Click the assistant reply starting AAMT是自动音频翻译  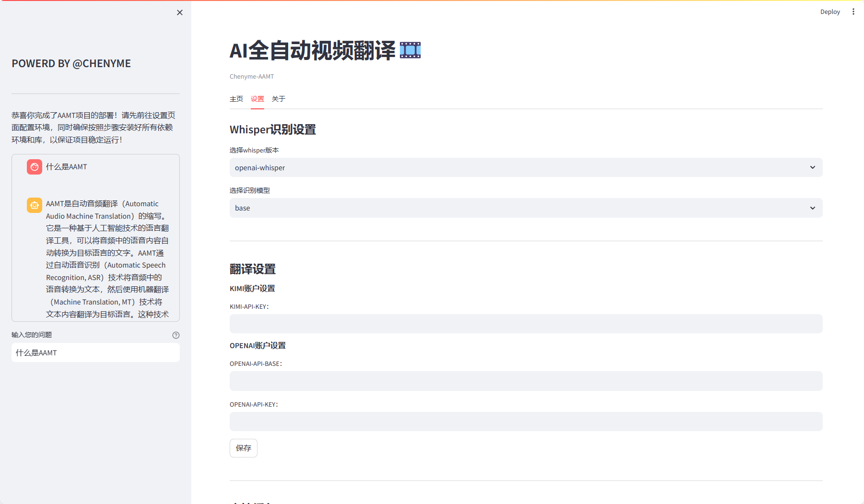click(x=107, y=259)
